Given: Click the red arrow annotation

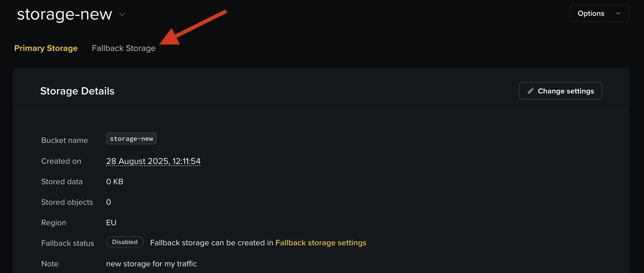Looking at the screenshot, I should click(190, 28).
